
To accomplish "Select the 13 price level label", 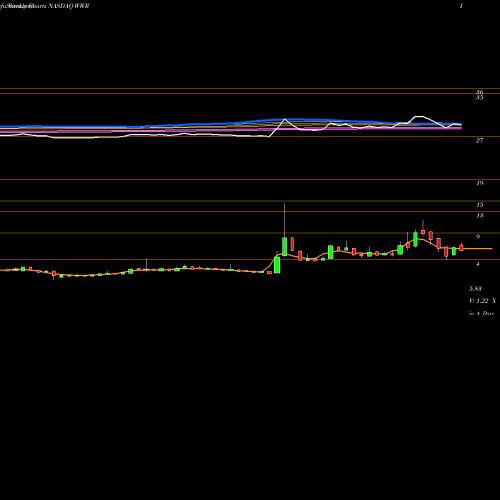I will pyautogui.click(x=480, y=216).
